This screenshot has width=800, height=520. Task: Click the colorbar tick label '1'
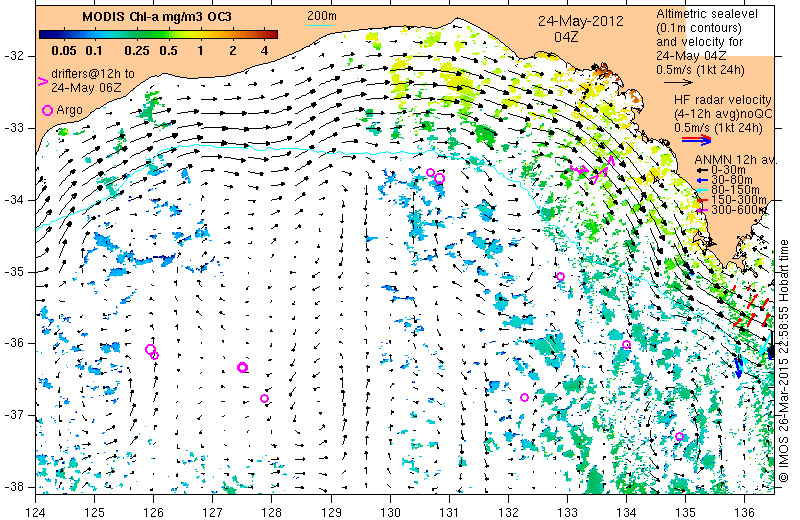(201, 51)
